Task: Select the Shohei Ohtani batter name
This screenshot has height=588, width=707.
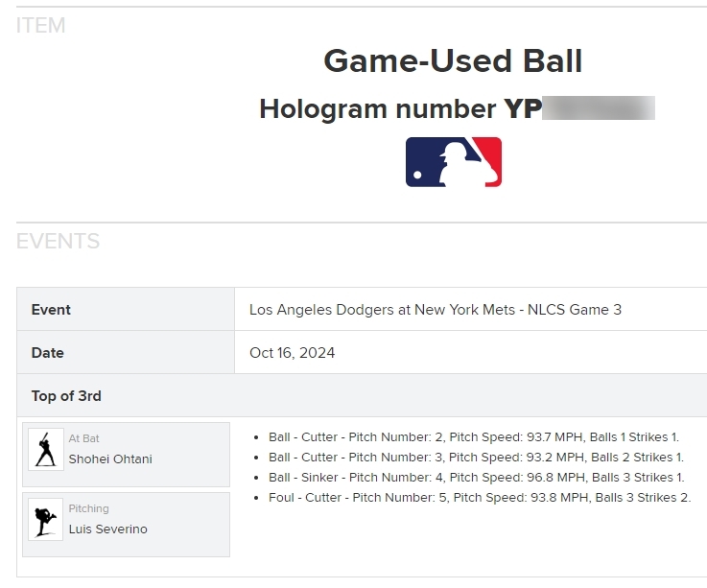Action: (110, 459)
